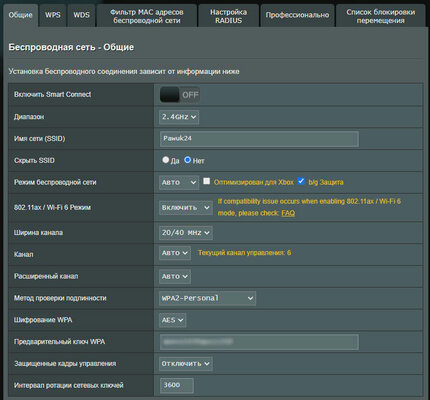
Task: Select the Да radio button for hiding SSID
Action: point(165,160)
